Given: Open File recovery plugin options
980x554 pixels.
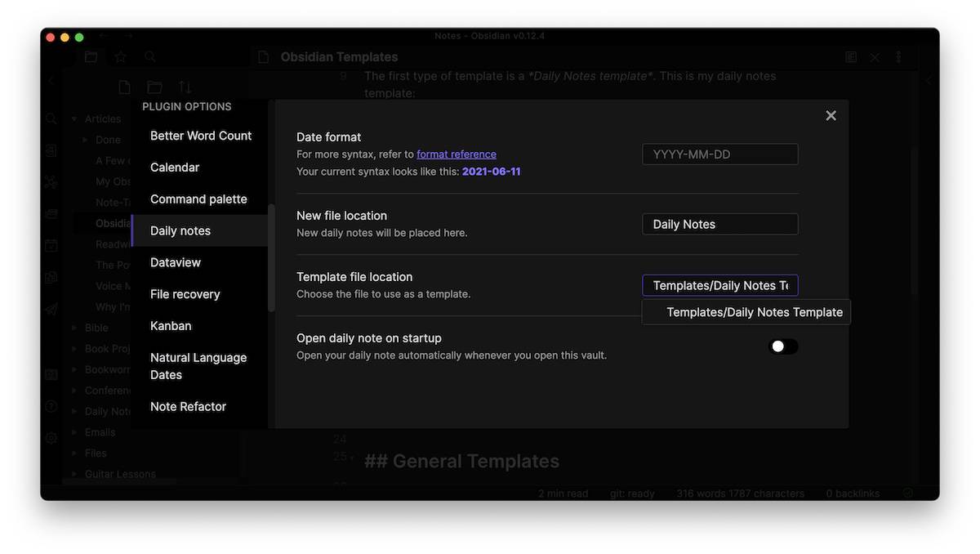Looking at the screenshot, I should pyautogui.click(x=200, y=294).
